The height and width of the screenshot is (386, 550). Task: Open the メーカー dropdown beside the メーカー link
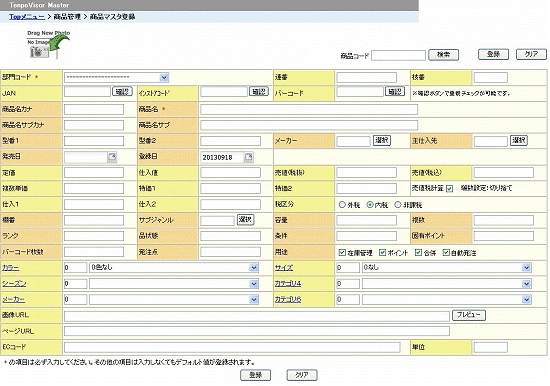pos(174,299)
